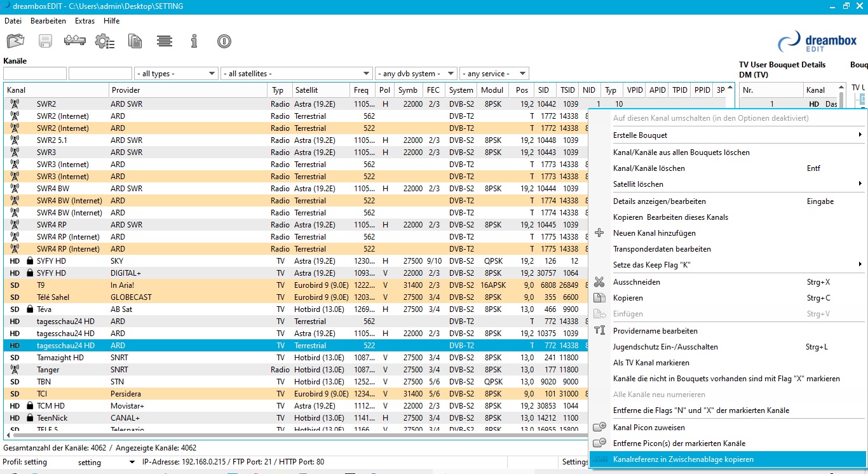Click the Kanal Picon zuweisen plus icon
This screenshot has width=868, height=474.
tap(599, 428)
